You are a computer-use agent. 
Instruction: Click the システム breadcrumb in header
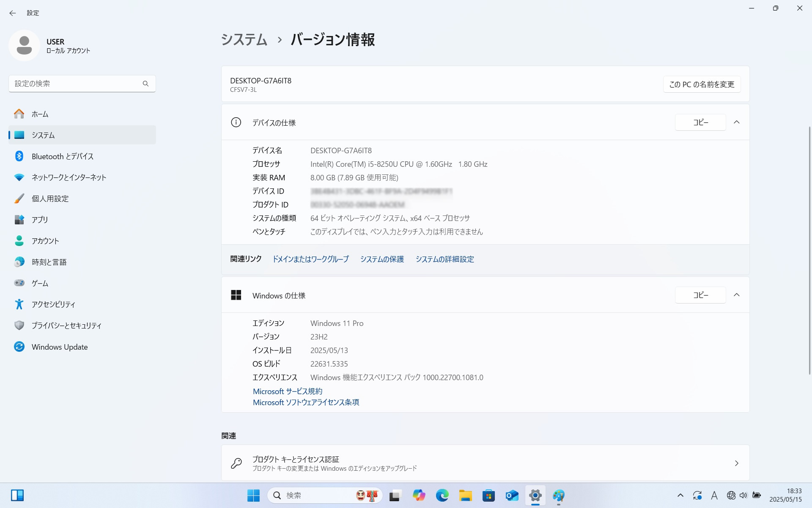pyautogui.click(x=244, y=39)
